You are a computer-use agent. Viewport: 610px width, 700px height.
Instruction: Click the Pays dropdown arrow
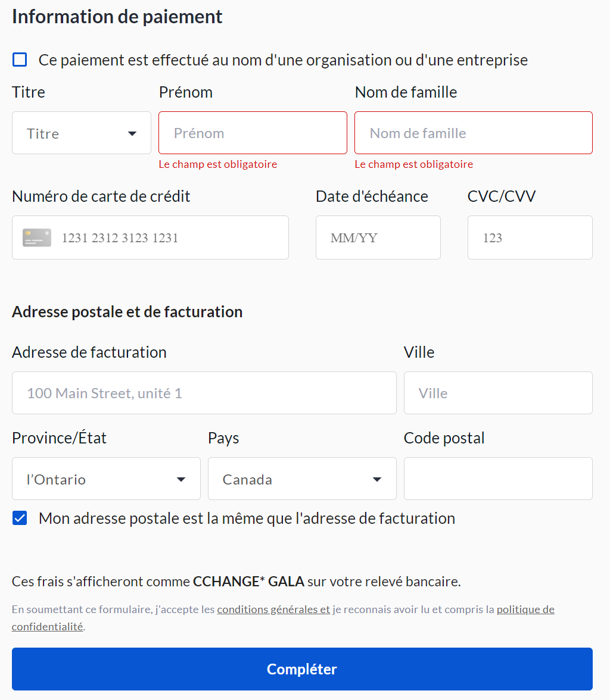tap(376, 480)
